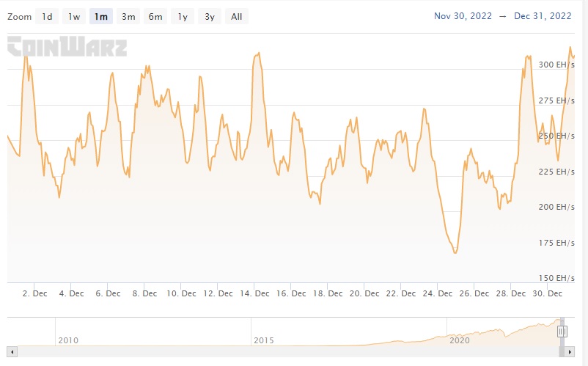
Task: Zoom chart to 1y
Action: (182, 16)
